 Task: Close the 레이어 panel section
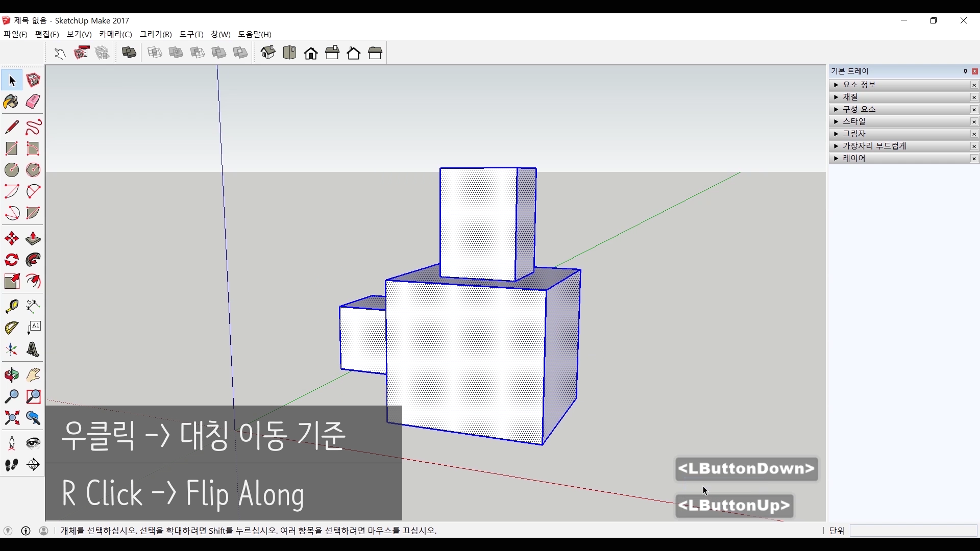[974, 159]
